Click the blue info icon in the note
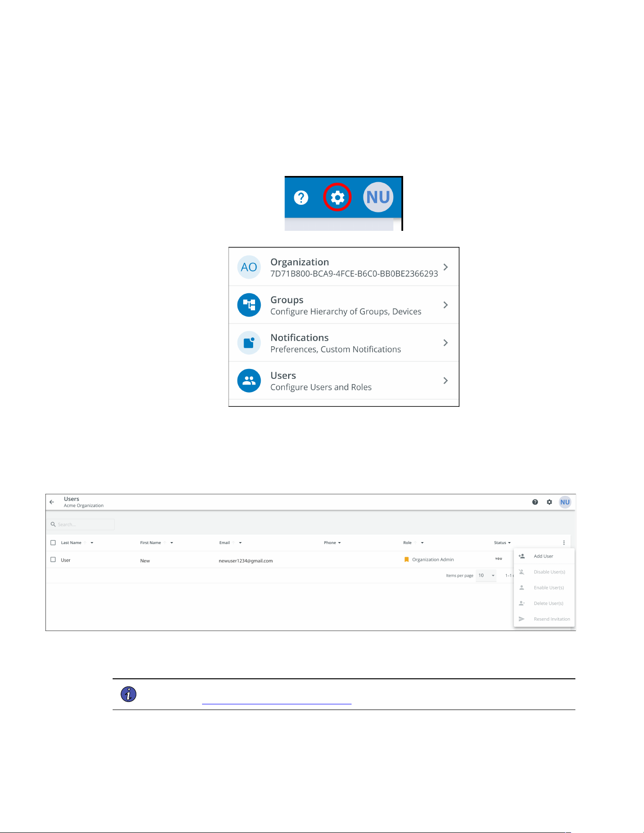 click(129, 694)
